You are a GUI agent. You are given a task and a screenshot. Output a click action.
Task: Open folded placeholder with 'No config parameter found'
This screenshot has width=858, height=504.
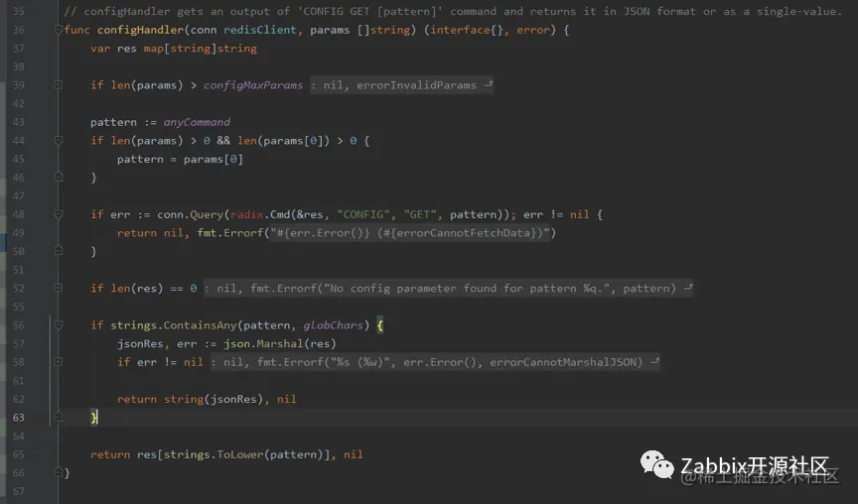(448, 288)
